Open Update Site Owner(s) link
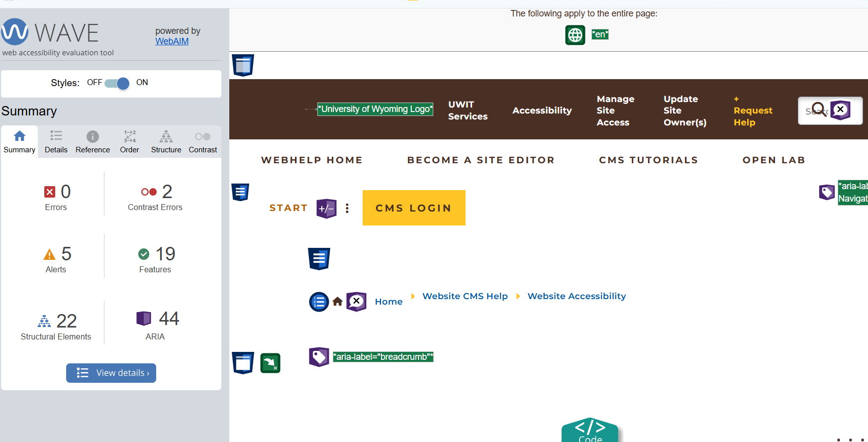The image size is (868, 442). [684, 110]
